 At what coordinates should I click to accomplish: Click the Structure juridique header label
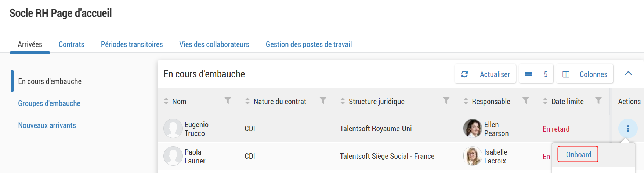click(x=377, y=102)
